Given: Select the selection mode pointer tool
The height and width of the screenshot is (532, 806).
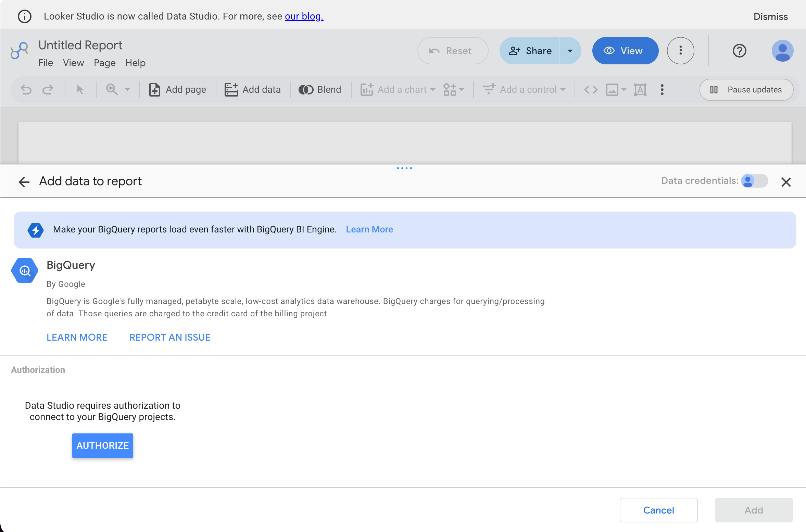Looking at the screenshot, I should click(x=80, y=90).
